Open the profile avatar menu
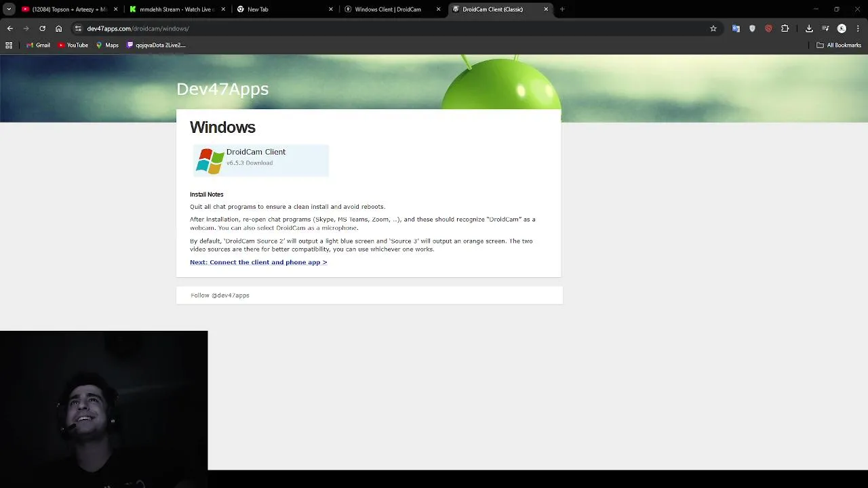Viewport: 868px width, 488px height. [x=842, y=28]
